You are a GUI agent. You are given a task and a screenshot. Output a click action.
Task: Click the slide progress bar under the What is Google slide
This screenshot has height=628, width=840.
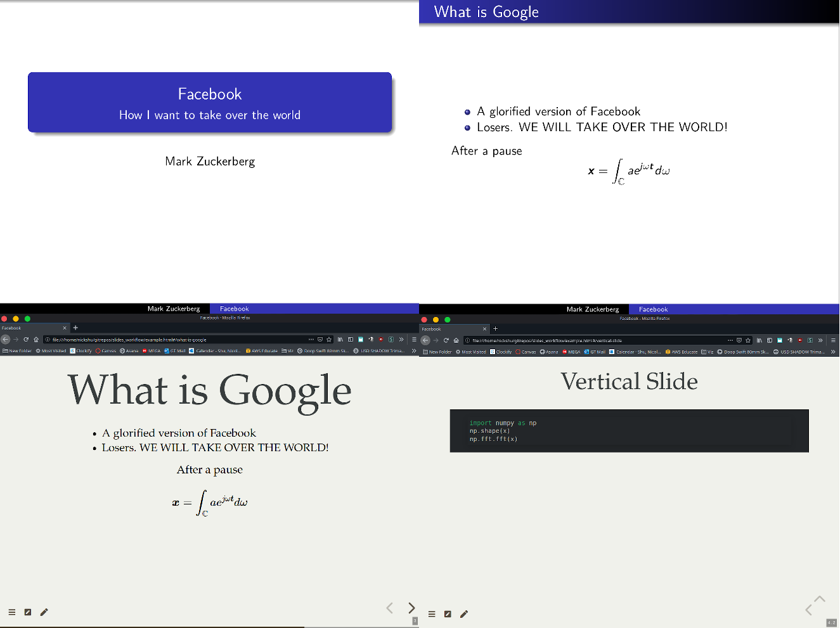(209, 627)
